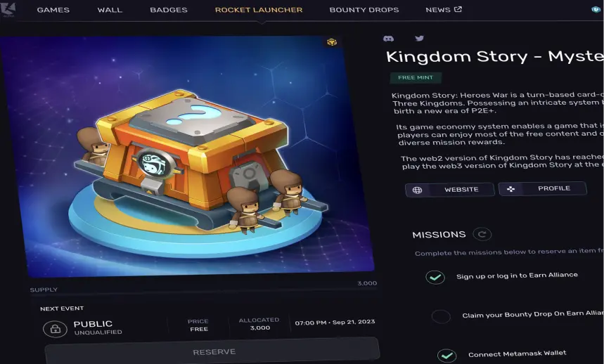Screen dimensions: 604x364
Task: Open the PROFILE button
Action: 542,188
